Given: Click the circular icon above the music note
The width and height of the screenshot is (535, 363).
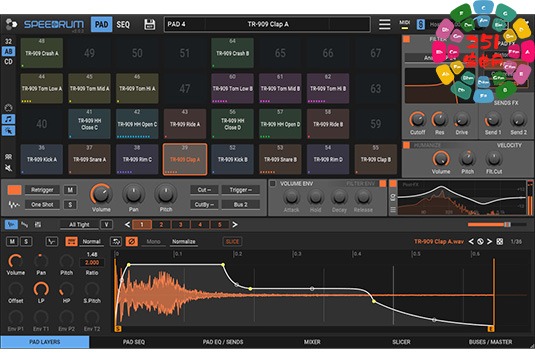Looking at the screenshot, I should coord(9,108).
